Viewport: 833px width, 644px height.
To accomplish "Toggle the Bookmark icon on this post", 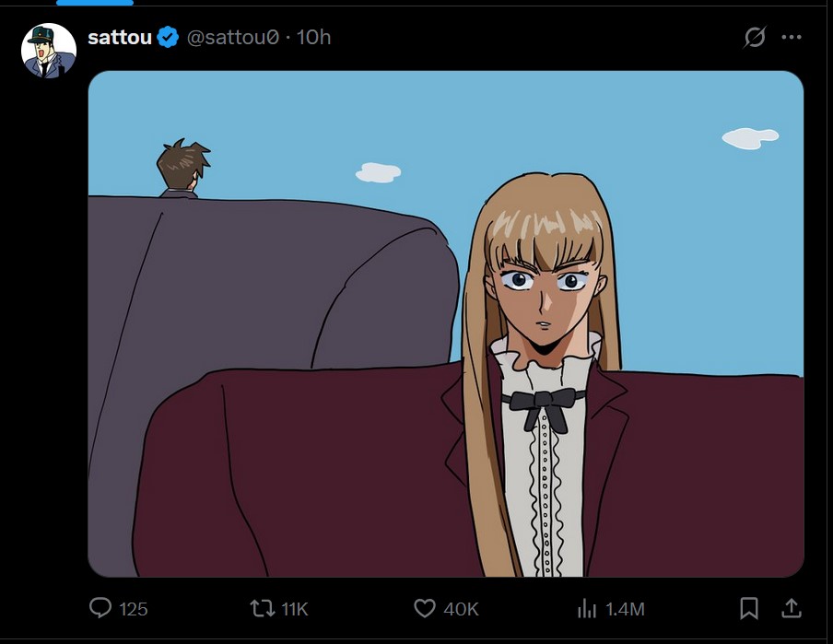I will (749, 608).
